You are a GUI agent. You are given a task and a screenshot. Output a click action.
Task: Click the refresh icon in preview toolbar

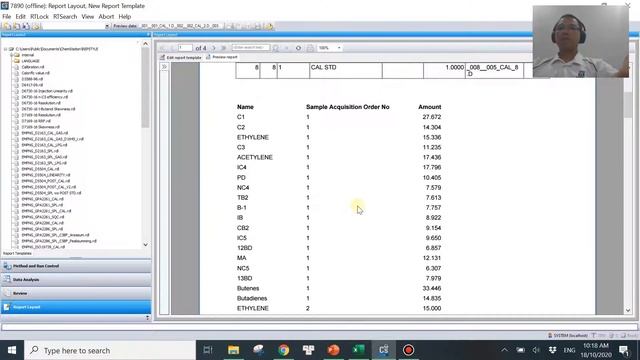[x=298, y=48]
